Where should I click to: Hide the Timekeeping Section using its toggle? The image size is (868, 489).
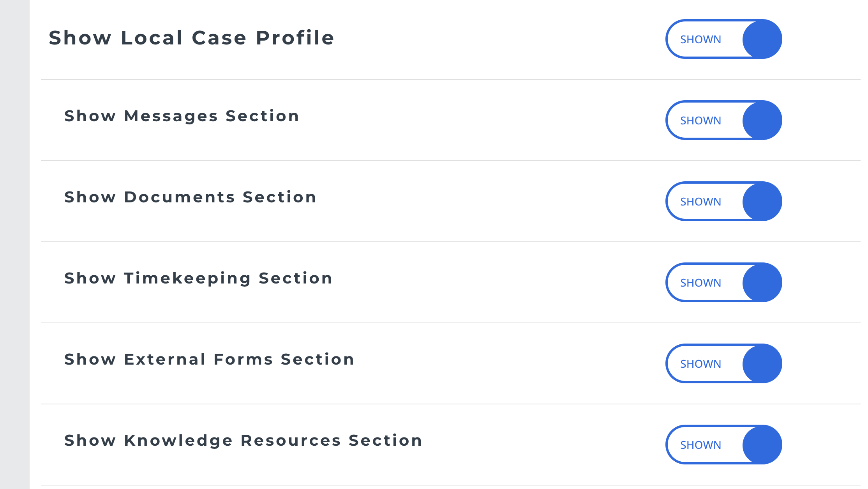(x=723, y=282)
